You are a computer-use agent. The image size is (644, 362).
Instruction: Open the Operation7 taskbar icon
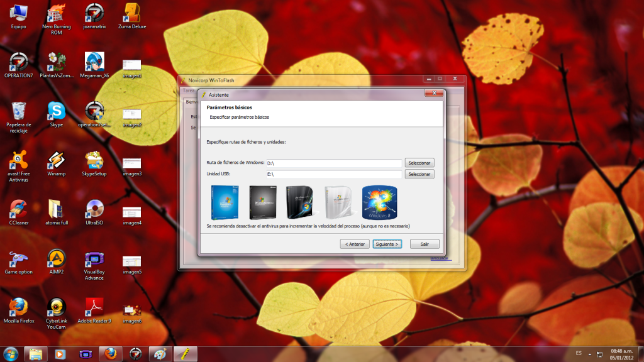[x=135, y=354]
